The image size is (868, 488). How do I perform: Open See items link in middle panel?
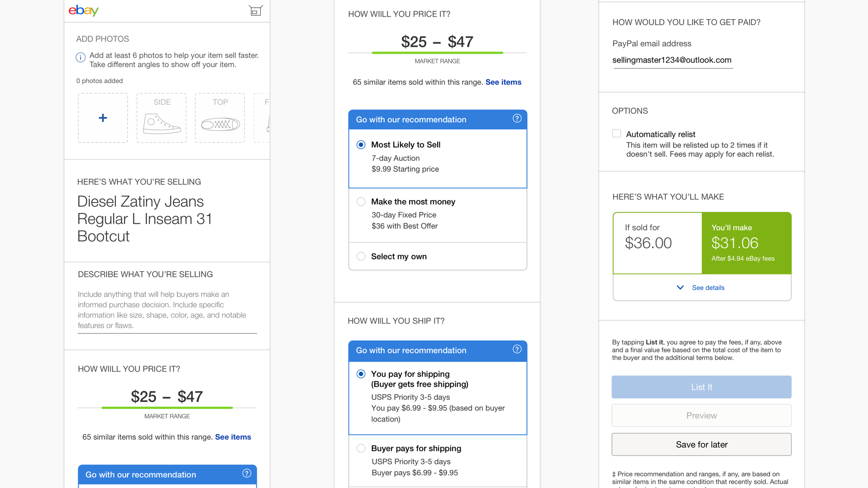[503, 82]
